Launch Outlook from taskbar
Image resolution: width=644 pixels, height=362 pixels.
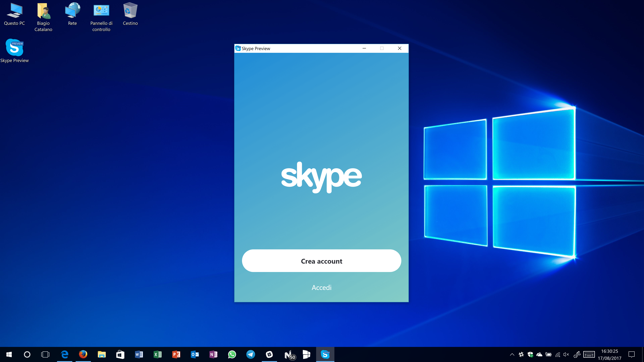click(x=195, y=354)
